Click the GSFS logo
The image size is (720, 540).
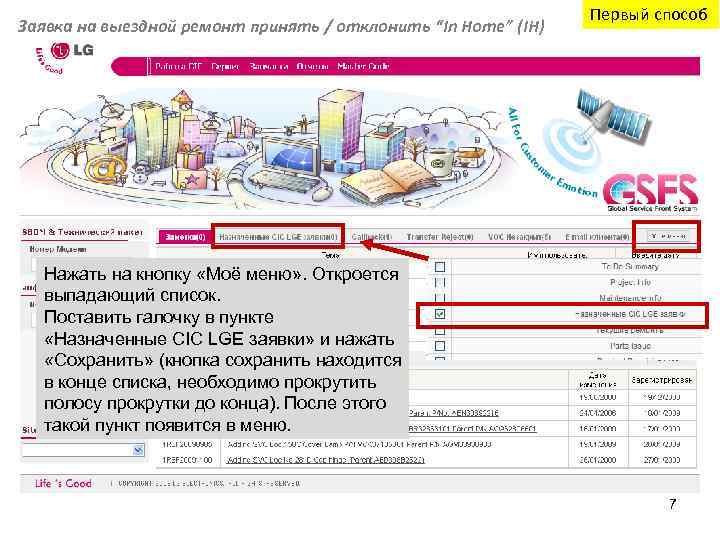[651, 191]
